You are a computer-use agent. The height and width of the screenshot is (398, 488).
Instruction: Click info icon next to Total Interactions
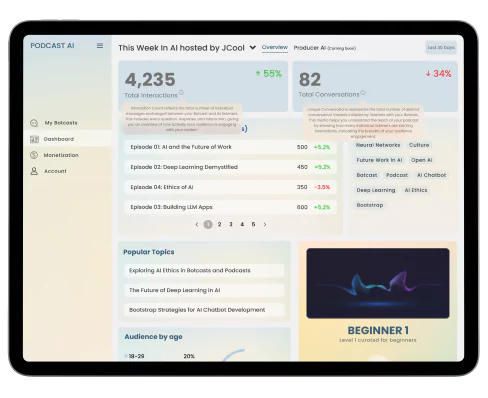click(181, 92)
